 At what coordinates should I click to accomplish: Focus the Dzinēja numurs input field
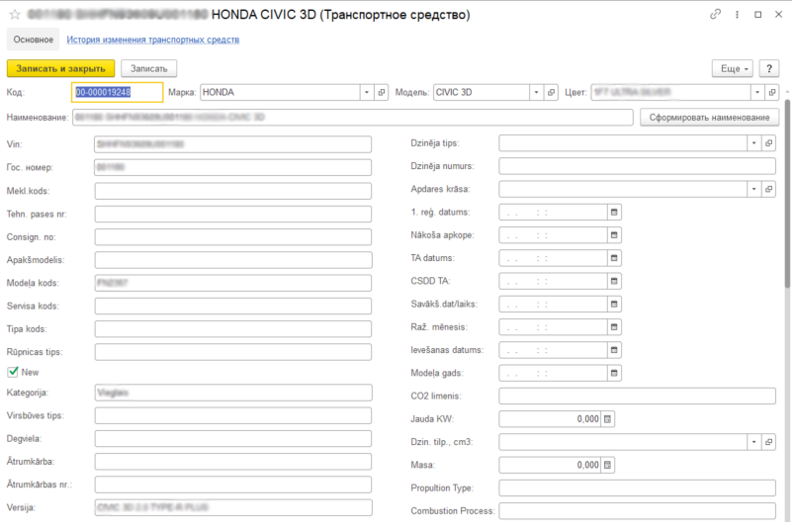pyautogui.click(x=638, y=166)
